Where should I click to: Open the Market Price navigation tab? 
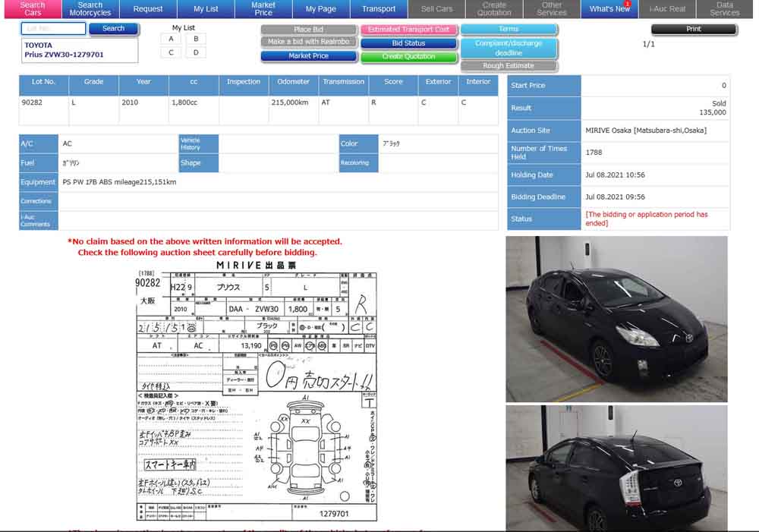(263, 8)
